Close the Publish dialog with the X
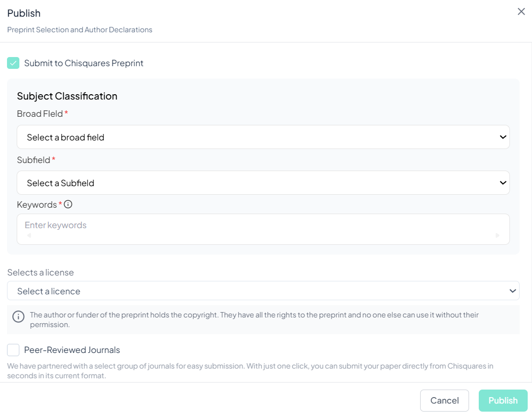The image size is (532, 417). click(521, 12)
